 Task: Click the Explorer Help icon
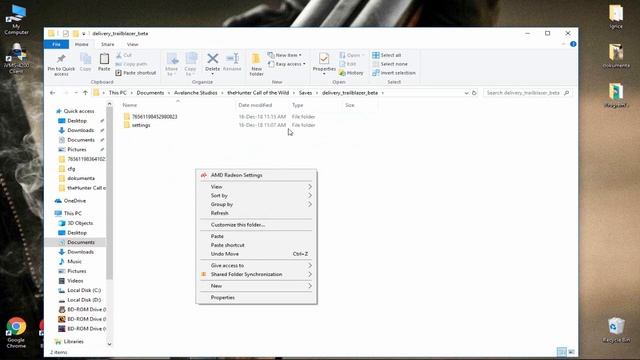pos(573,44)
